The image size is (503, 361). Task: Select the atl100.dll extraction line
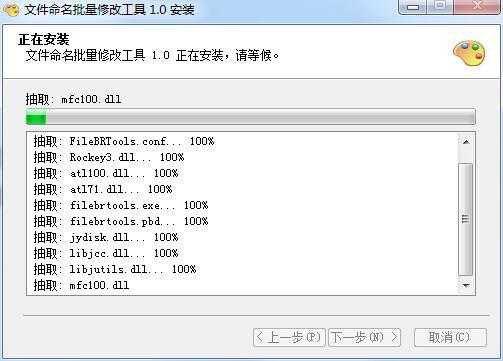106,173
